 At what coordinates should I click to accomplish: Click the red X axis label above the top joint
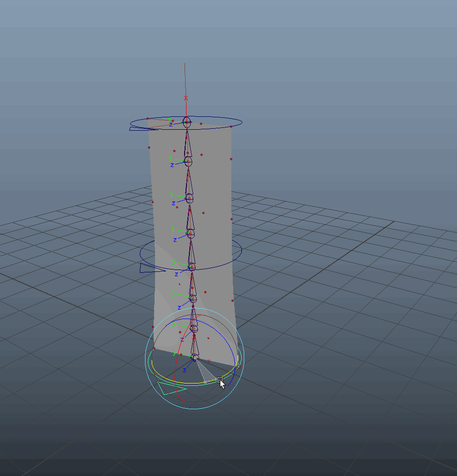click(x=186, y=98)
